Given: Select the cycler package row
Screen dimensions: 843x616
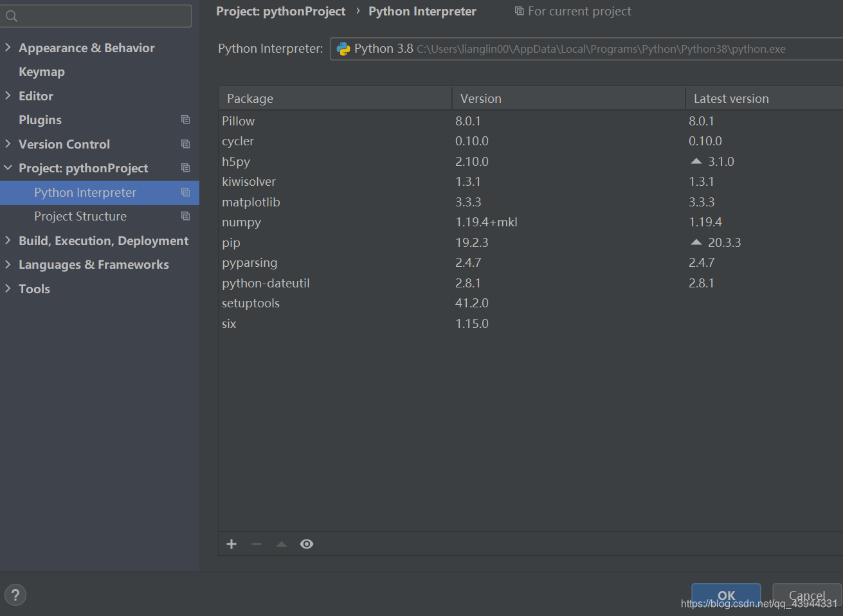Looking at the screenshot, I should pos(530,141).
